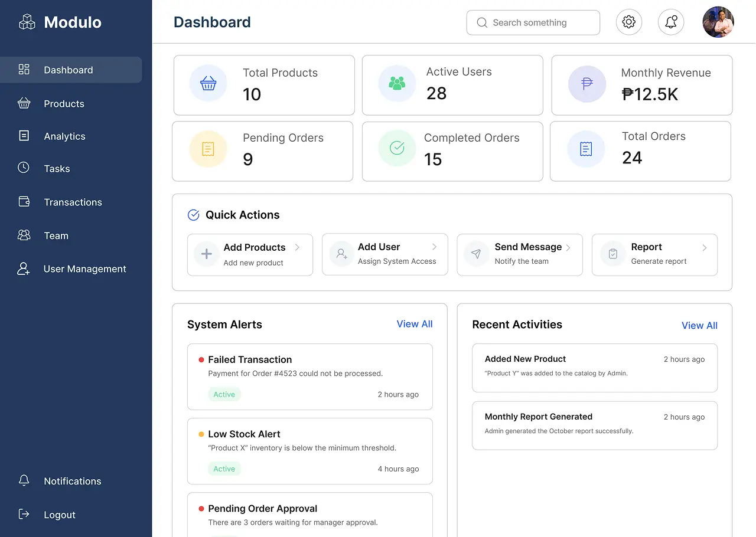View All recent activities
Image resolution: width=756 pixels, height=537 pixels.
pyautogui.click(x=699, y=325)
